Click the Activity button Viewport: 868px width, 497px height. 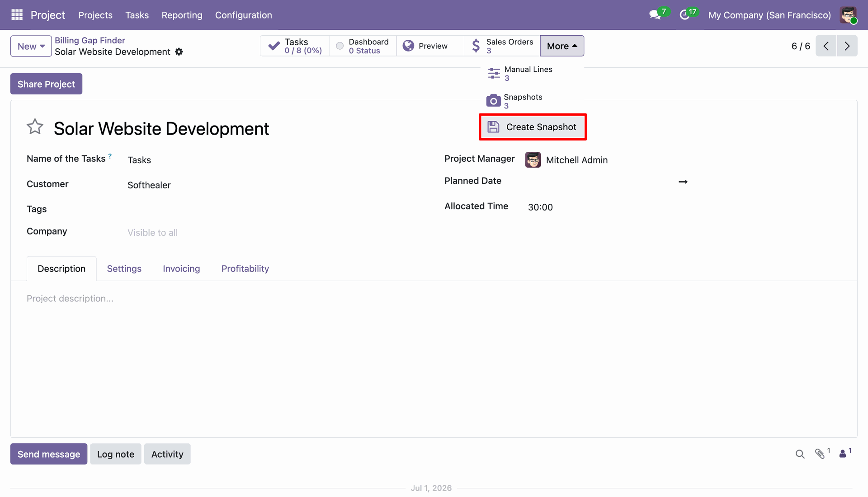(x=167, y=454)
